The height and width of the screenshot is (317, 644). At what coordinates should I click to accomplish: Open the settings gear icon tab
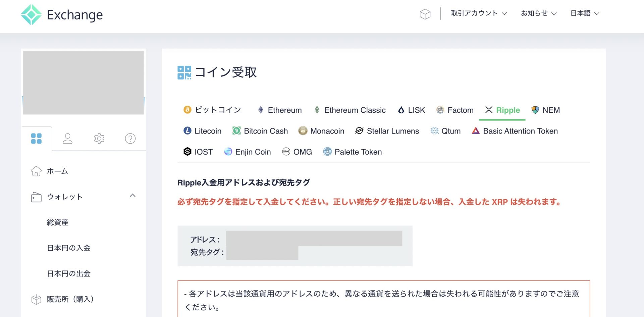pos(99,139)
